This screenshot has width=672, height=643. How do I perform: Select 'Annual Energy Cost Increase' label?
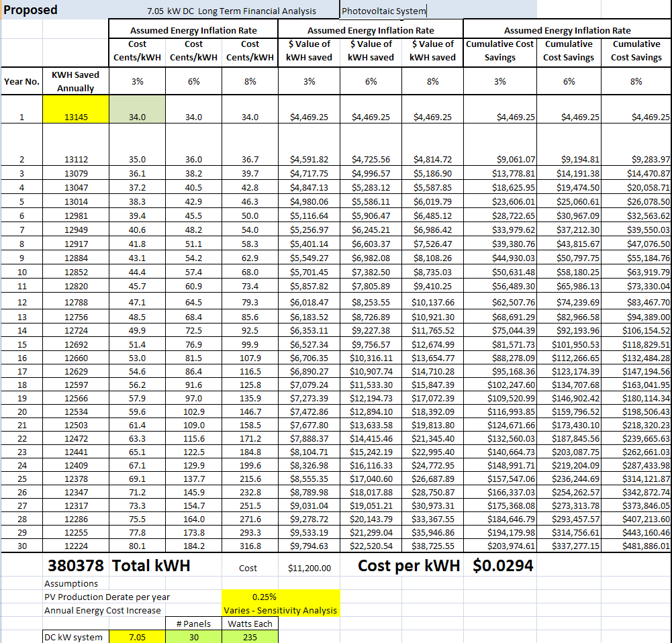[x=103, y=610]
